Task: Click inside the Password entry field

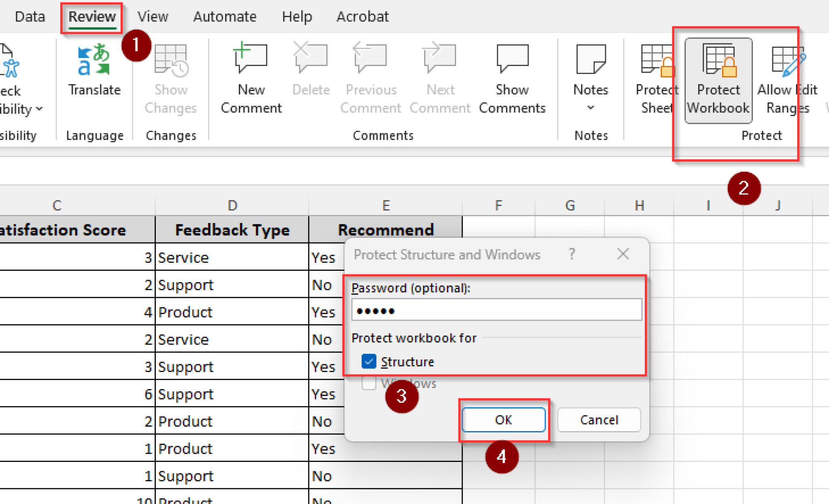Action: click(x=497, y=310)
